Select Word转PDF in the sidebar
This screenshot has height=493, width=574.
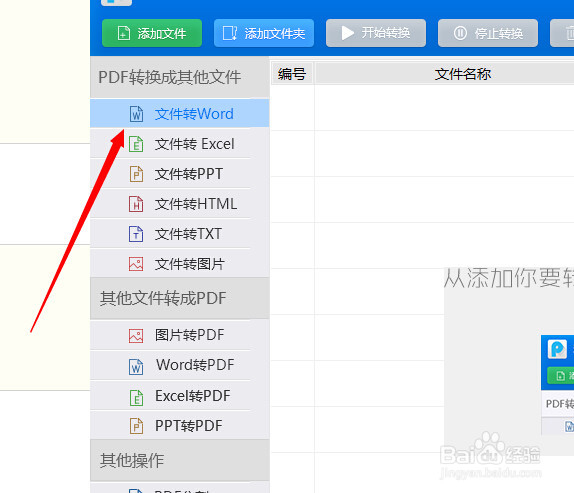point(180,365)
